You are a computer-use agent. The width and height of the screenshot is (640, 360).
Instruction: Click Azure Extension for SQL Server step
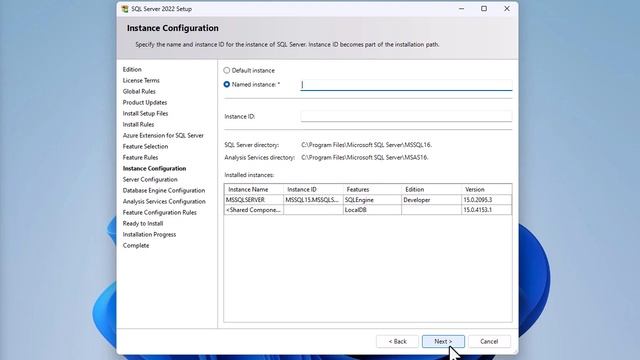point(163,136)
